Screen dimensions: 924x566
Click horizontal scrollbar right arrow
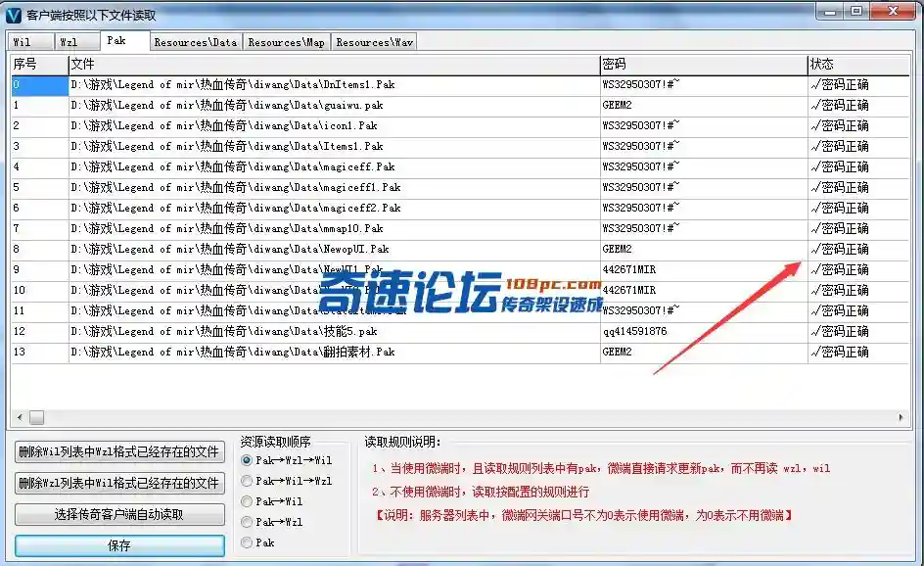pos(901,417)
